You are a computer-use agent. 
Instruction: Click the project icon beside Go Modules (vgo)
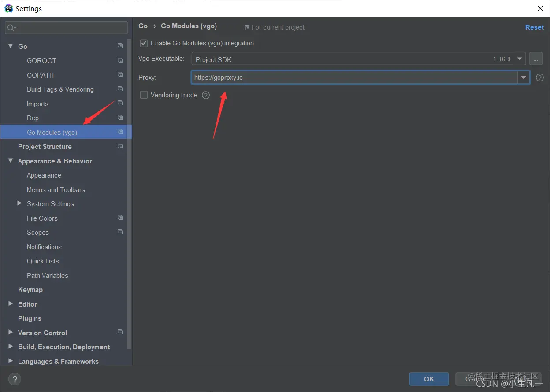[120, 132]
